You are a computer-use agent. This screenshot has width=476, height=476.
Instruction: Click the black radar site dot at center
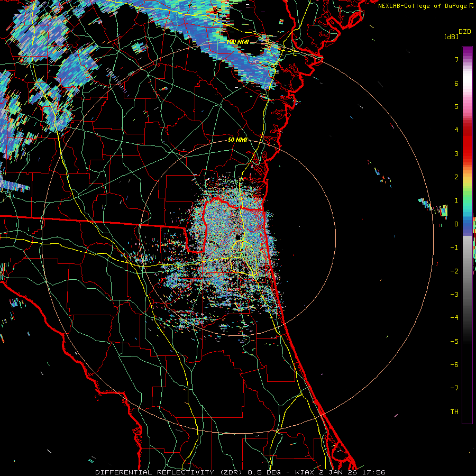238,237
